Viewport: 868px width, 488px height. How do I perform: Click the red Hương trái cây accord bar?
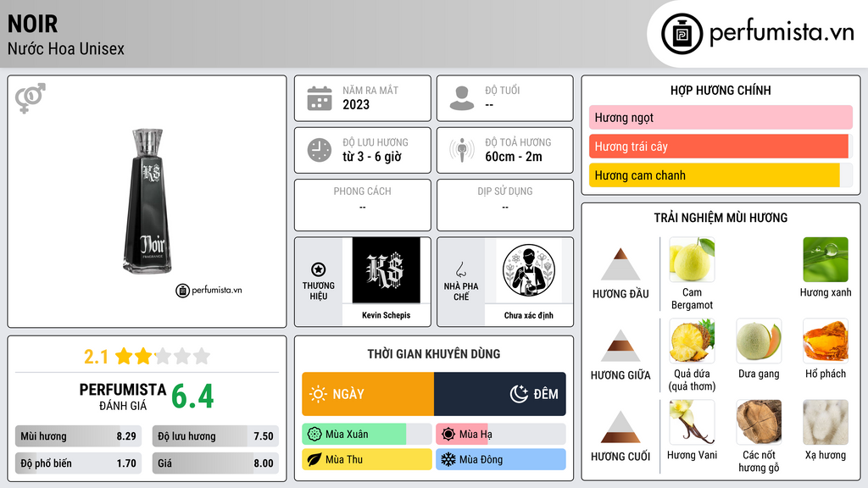pyautogui.click(x=721, y=146)
